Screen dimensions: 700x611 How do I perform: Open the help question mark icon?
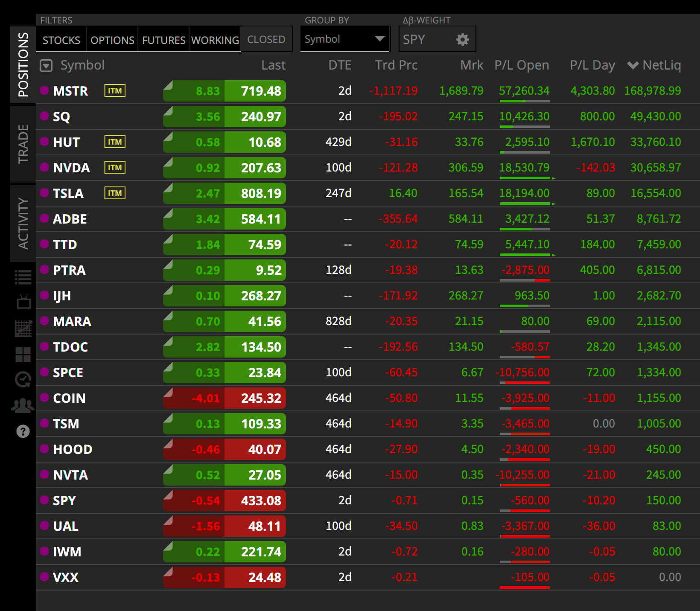(x=23, y=431)
